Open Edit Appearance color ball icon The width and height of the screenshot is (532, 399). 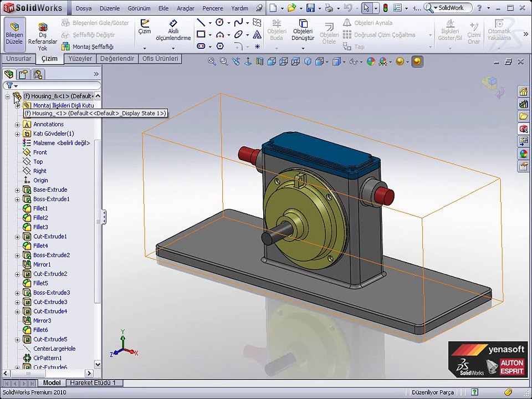pos(371,62)
